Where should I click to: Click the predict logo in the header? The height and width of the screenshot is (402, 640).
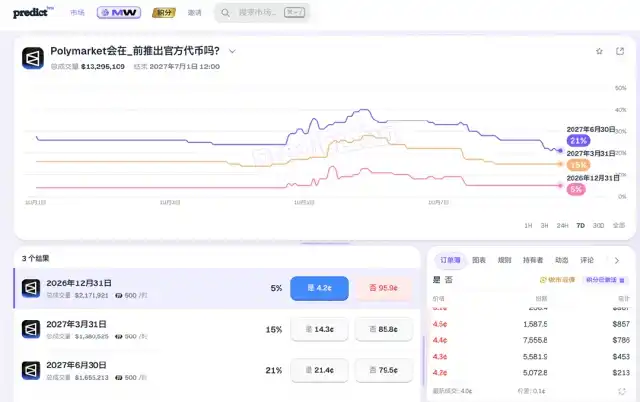pyautogui.click(x=33, y=12)
